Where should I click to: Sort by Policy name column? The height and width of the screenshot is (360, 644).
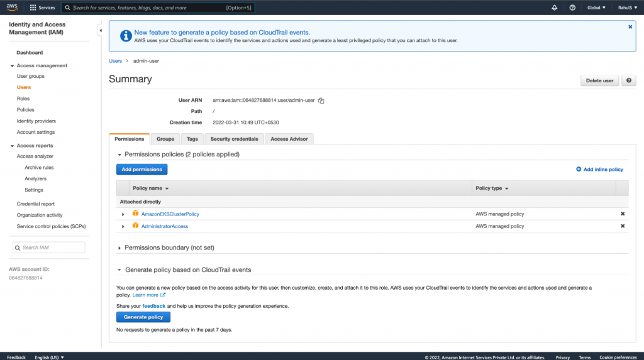tap(151, 188)
